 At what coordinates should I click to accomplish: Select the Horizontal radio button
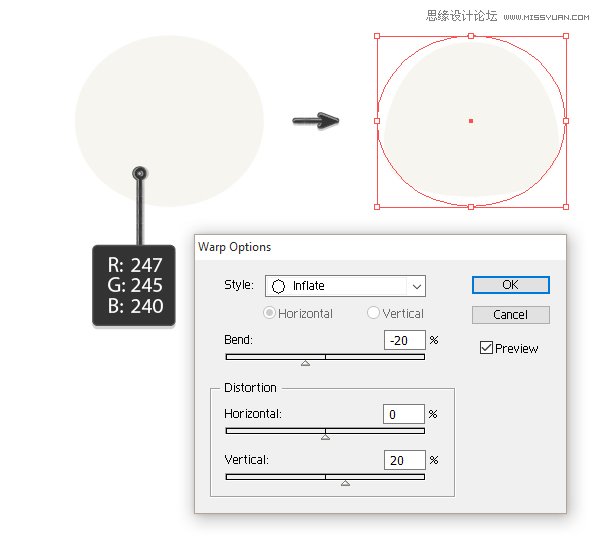269,313
